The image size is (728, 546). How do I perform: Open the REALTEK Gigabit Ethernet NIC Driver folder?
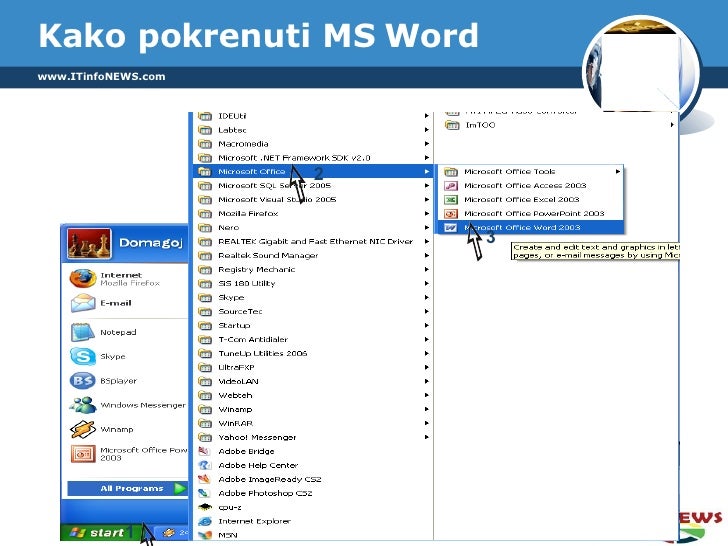coord(313,241)
